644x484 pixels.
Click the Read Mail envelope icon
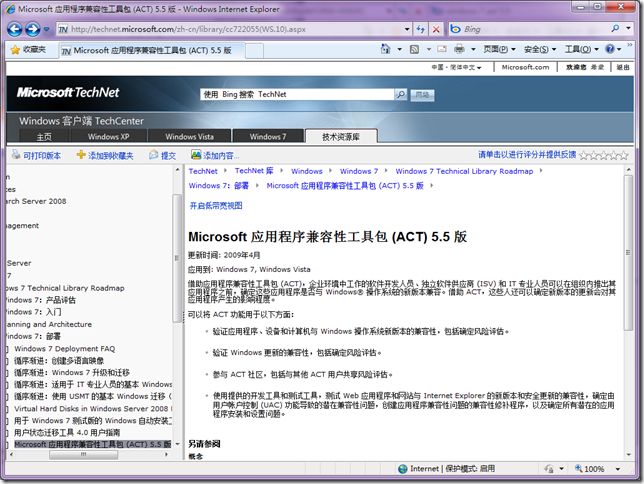pyautogui.click(x=442, y=49)
